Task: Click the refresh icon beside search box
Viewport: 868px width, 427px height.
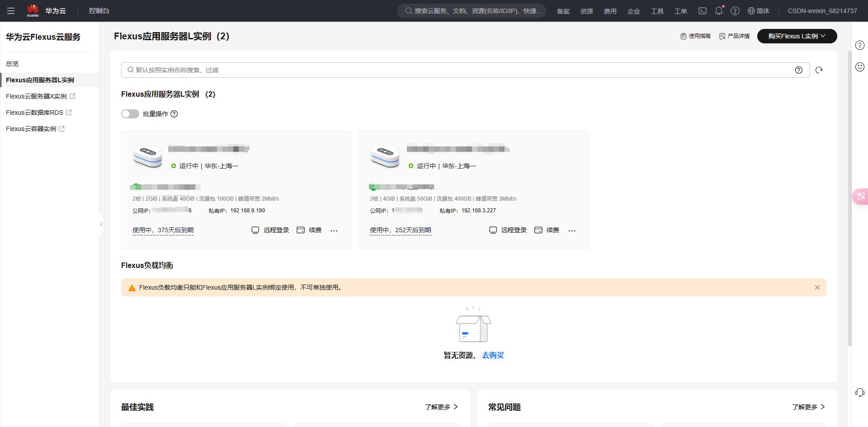Action: coord(819,70)
